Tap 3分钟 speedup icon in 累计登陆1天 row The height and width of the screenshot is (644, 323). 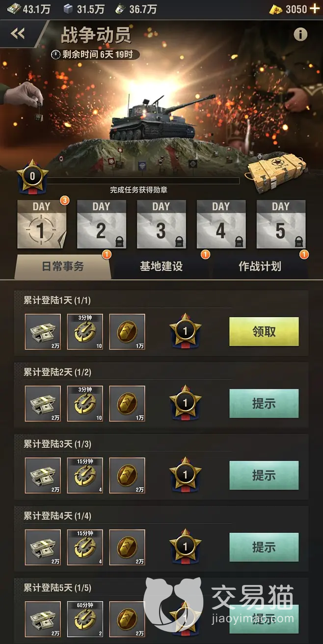click(85, 332)
